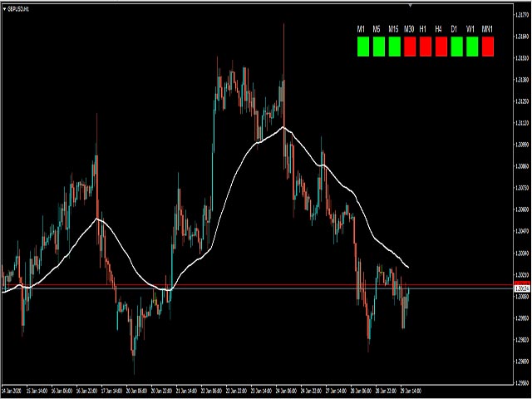Click the 1.31770 price scale label

522,15
